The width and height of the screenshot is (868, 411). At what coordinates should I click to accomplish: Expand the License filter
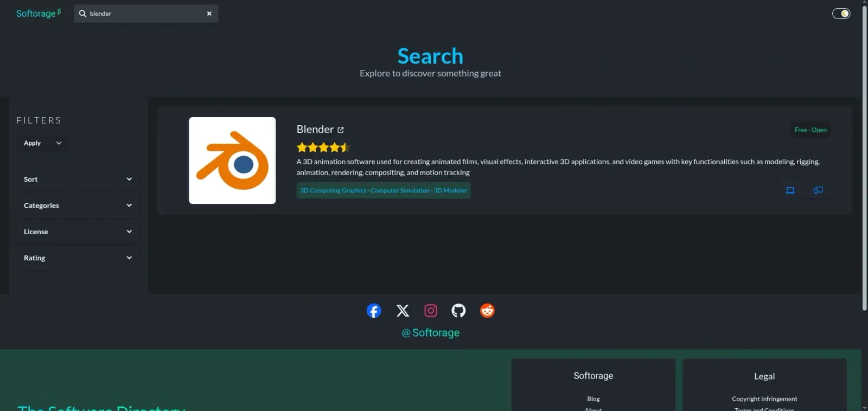[x=78, y=232]
